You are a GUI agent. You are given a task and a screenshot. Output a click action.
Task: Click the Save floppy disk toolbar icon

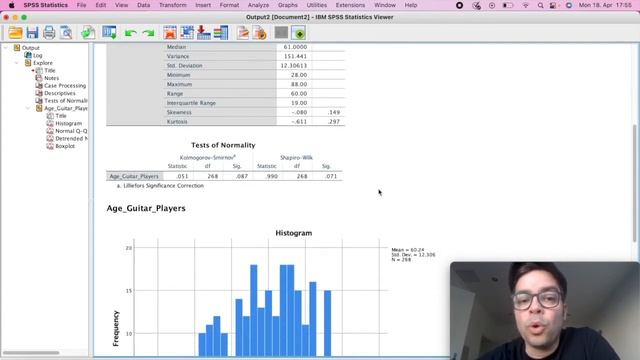tap(32, 33)
